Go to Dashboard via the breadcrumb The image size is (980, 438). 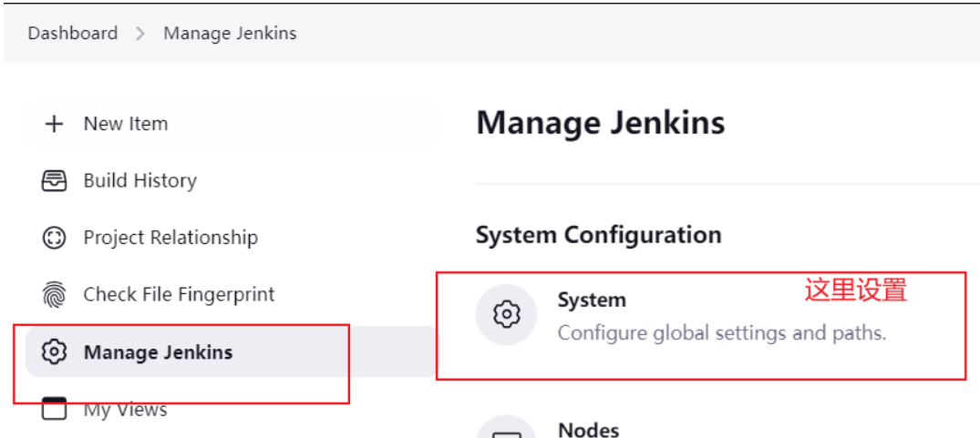pyautogui.click(x=73, y=33)
